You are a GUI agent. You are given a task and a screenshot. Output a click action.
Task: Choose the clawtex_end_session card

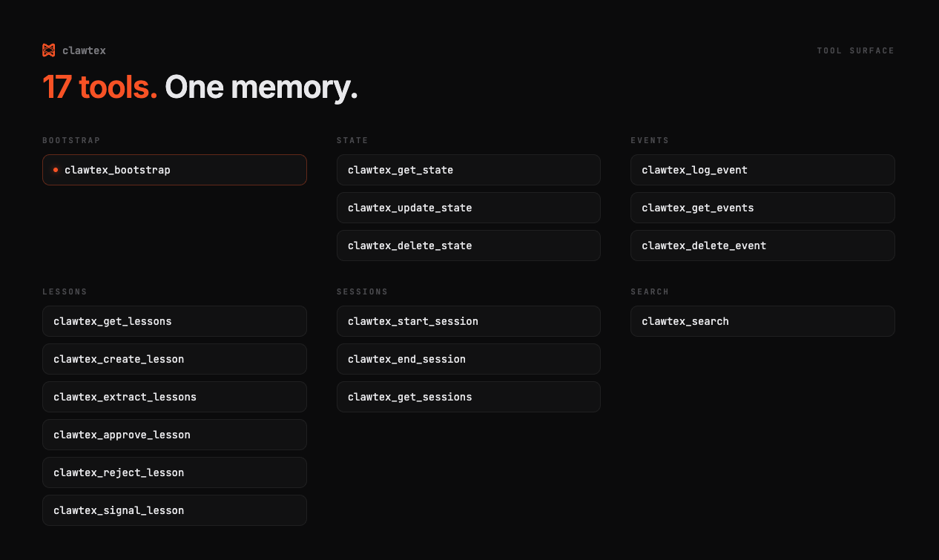[x=469, y=359]
